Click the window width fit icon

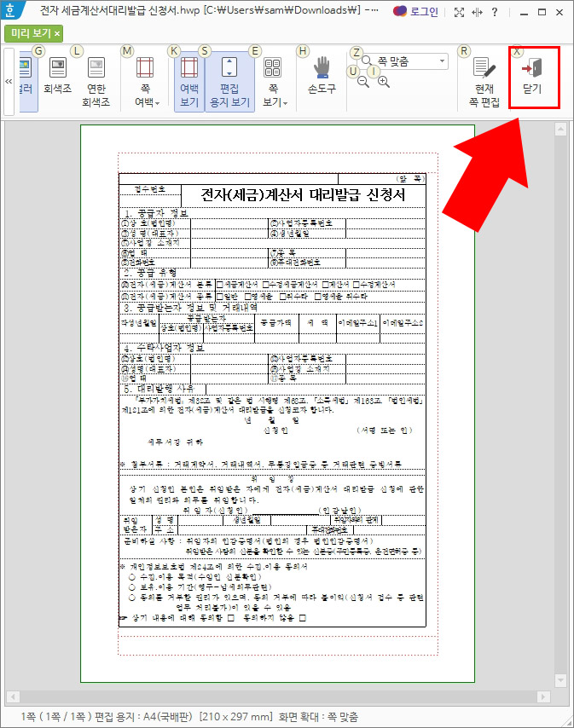pos(477,12)
